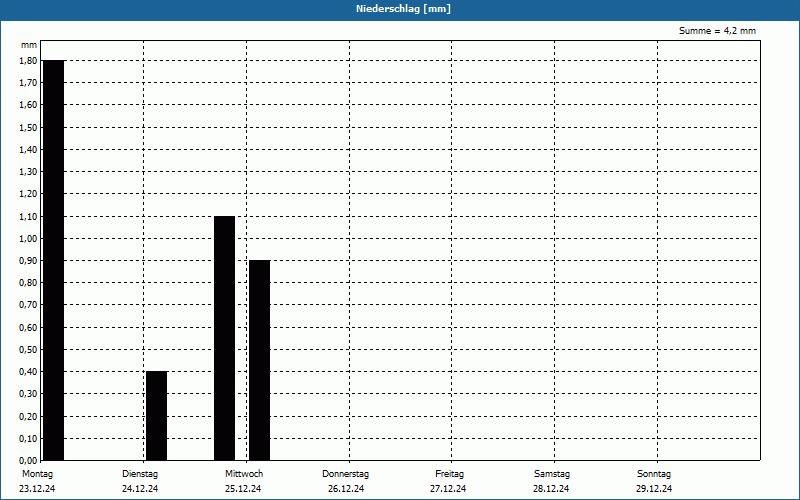
Task: Click the Montag day label
Action: coord(37,474)
